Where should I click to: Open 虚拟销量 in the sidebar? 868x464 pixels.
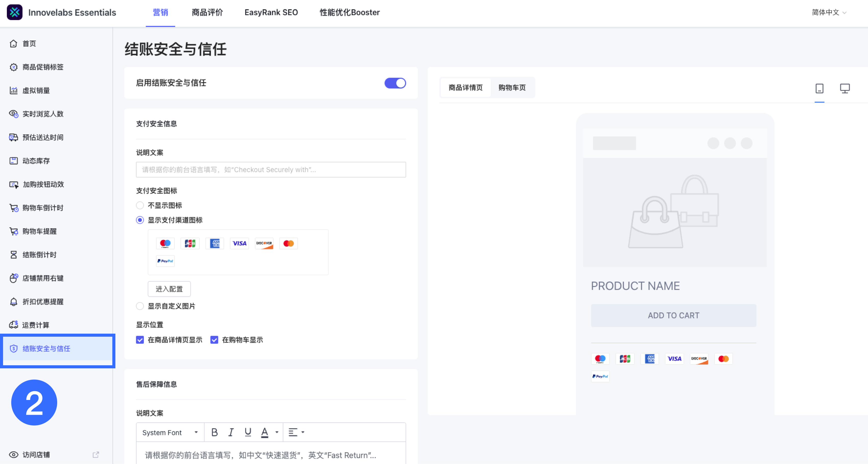(x=36, y=90)
